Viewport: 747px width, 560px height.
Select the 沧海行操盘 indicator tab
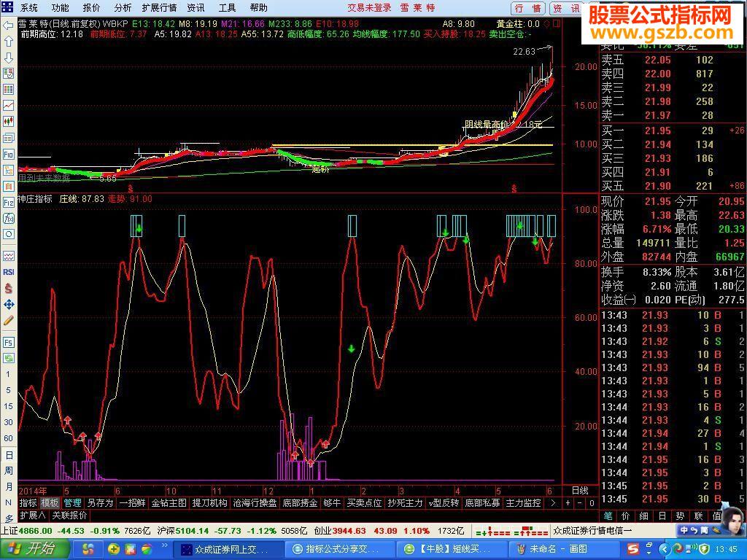pyautogui.click(x=255, y=503)
